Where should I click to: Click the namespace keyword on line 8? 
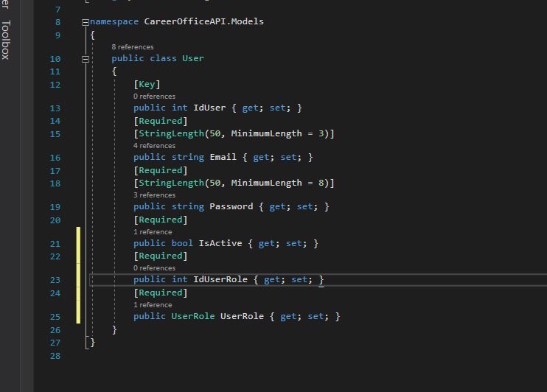coord(114,21)
